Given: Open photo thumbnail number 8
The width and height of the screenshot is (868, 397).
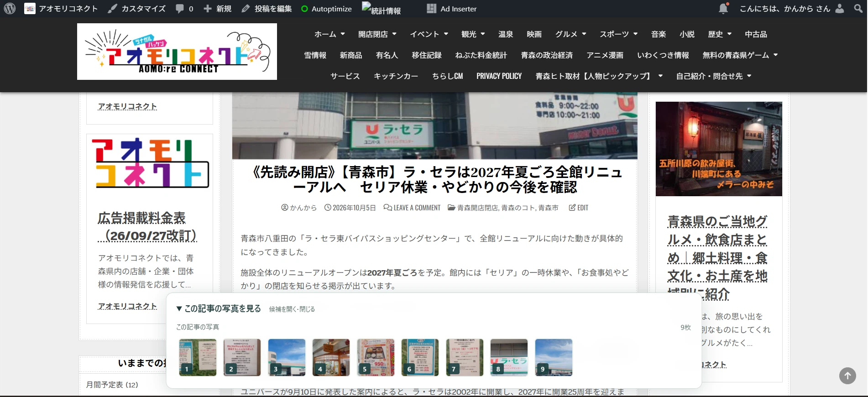Looking at the screenshot, I should click(509, 357).
